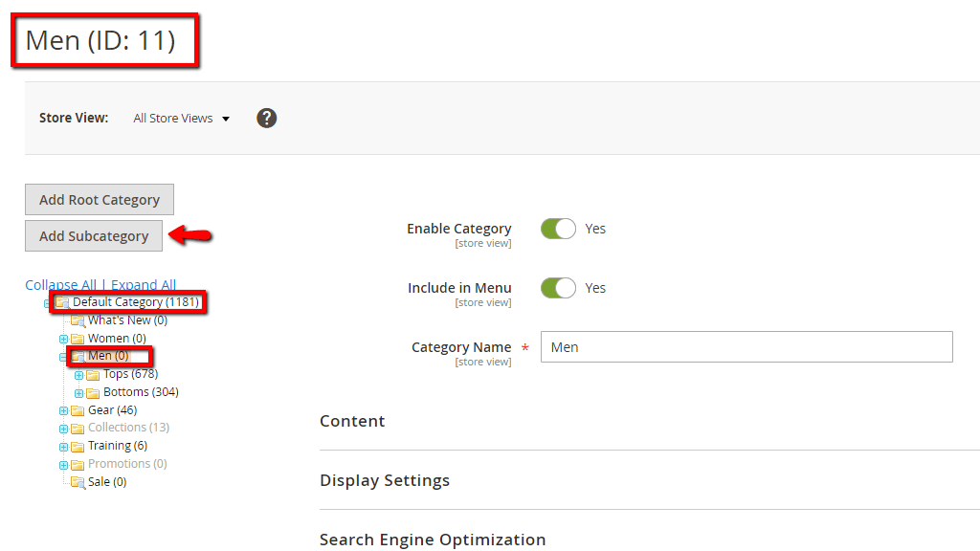Expand the Collections category tree node
Screen dimensions: 980x551
[64, 429]
